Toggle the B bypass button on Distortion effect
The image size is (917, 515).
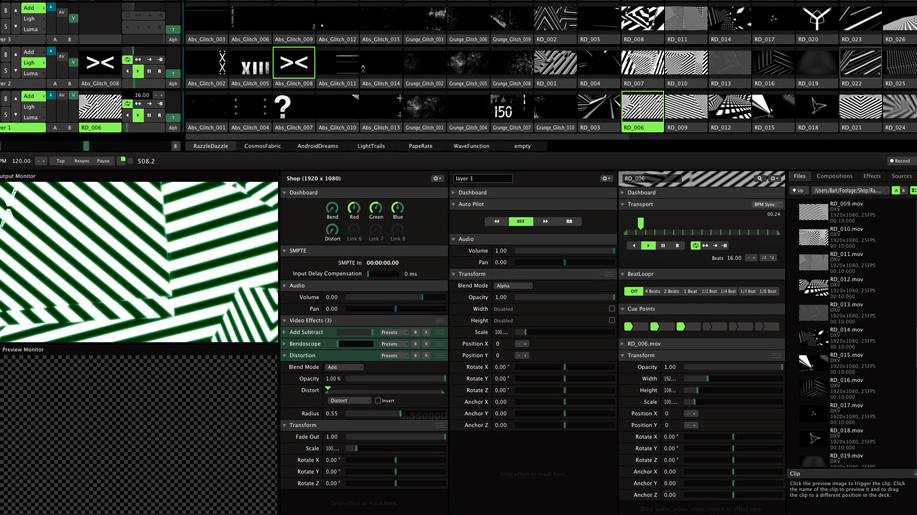(x=415, y=355)
